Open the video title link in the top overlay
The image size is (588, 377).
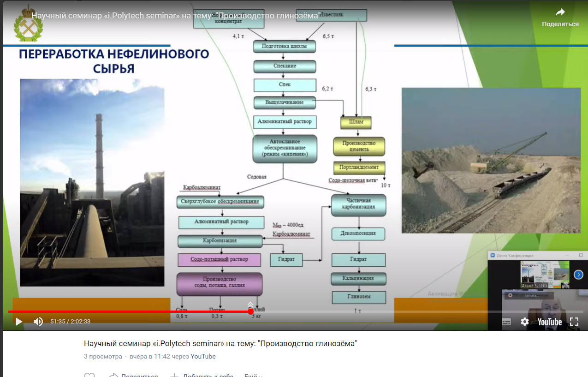(x=176, y=15)
